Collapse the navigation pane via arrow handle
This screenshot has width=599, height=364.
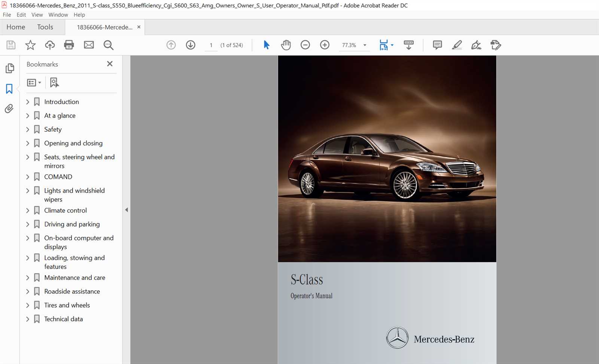pyautogui.click(x=127, y=210)
